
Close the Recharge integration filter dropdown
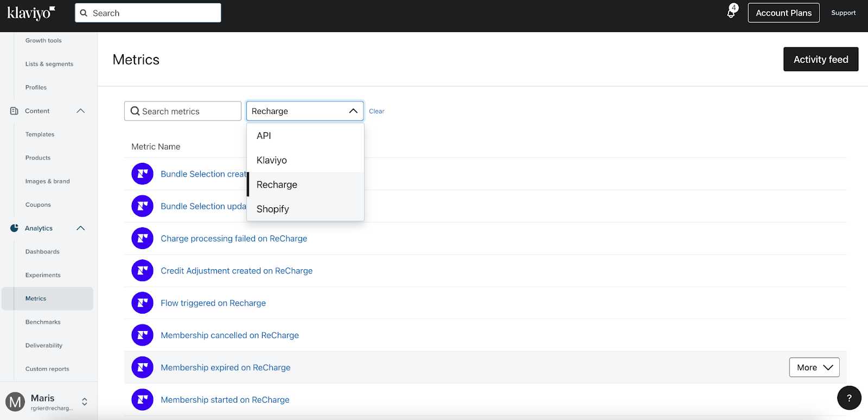(353, 111)
